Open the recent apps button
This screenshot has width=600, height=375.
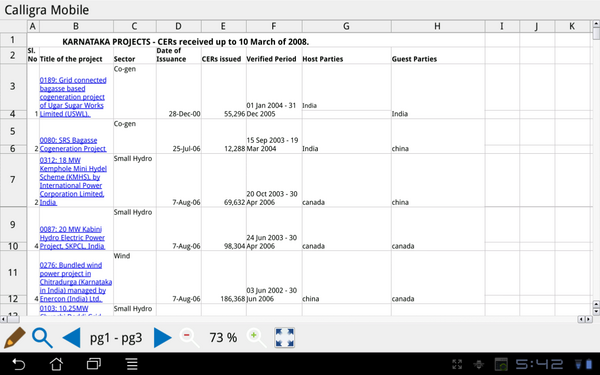pos(94,364)
